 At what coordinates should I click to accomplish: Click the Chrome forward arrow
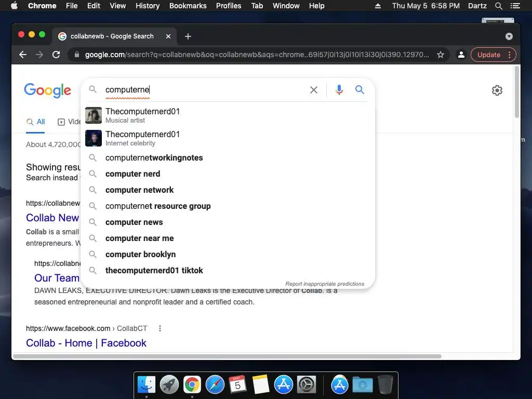pos(39,55)
